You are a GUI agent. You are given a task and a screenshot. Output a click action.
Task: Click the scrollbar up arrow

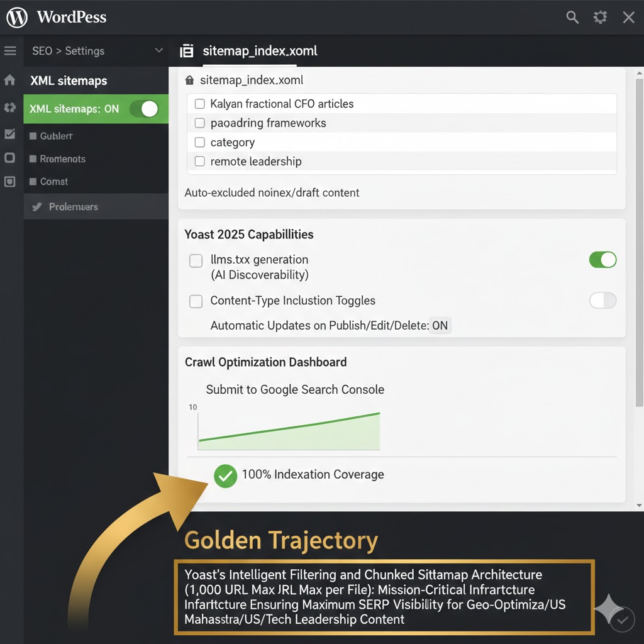(639, 73)
